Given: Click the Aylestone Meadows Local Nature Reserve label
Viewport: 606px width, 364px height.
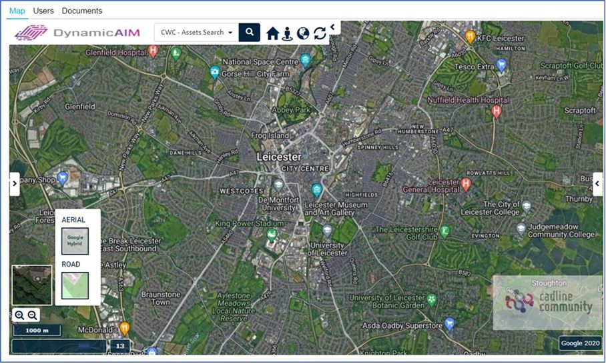Looking at the screenshot, I should (234, 307).
